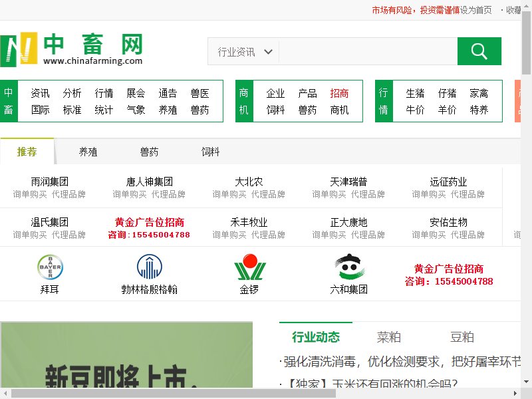Open 统计 in the 中畜 menu
The width and height of the screenshot is (532, 399).
click(104, 110)
